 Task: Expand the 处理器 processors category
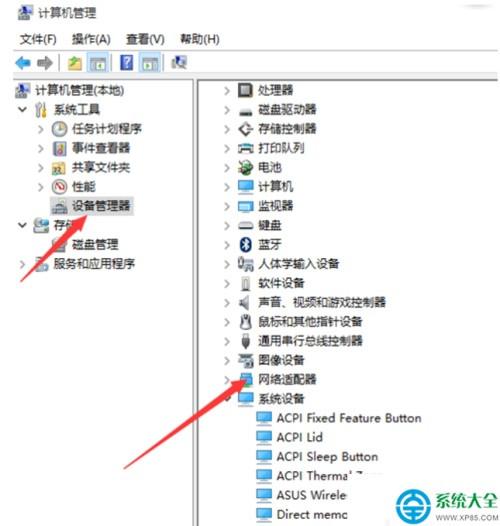[227, 90]
